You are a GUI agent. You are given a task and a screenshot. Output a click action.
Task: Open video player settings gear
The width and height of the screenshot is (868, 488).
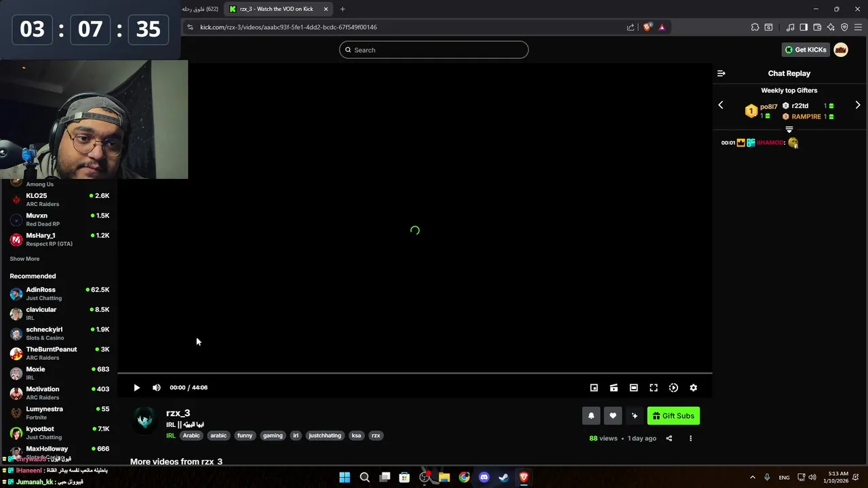tap(693, 388)
